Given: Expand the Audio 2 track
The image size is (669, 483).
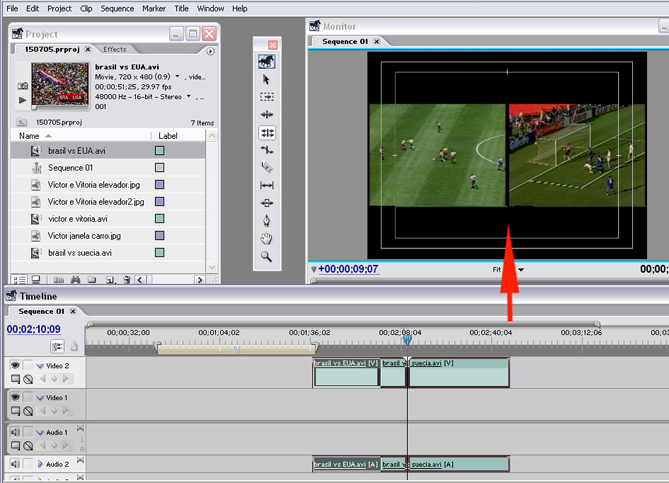Looking at the screenshot, I should pos(40,465).
